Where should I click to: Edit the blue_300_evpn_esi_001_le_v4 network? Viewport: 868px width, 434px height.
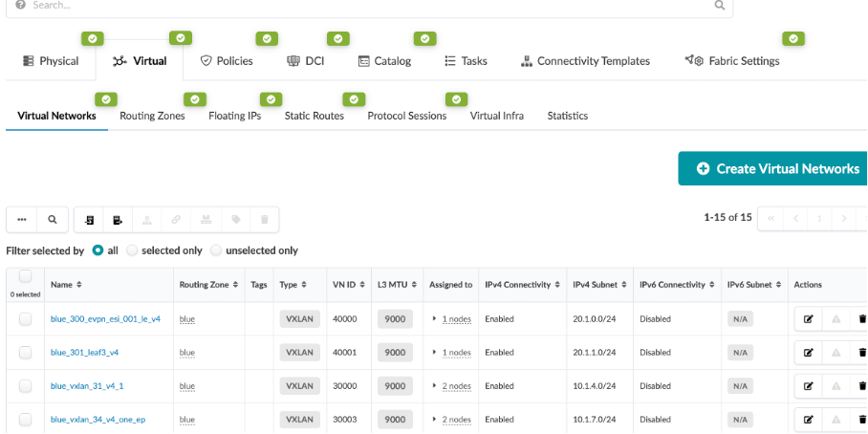tap(808, 319)
